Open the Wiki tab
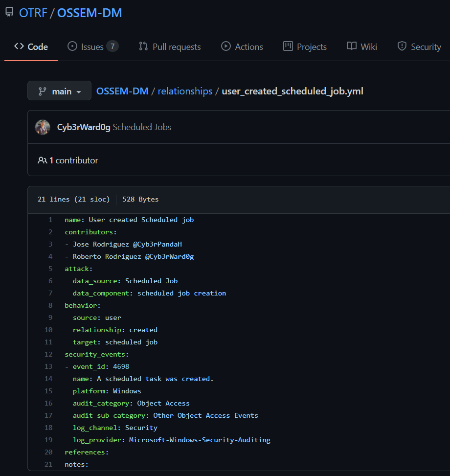Image resolution: width=450 pixels, height=476 pixels. point(361,47)
